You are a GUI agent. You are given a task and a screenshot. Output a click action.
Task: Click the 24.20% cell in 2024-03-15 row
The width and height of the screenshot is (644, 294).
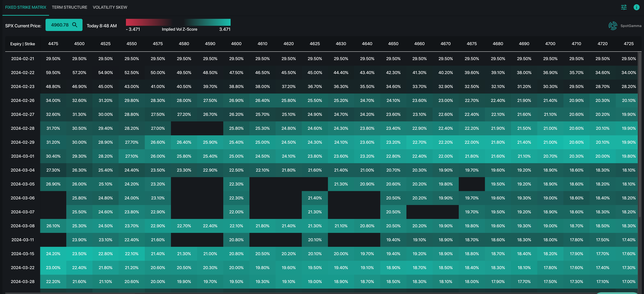pos(53,254)
